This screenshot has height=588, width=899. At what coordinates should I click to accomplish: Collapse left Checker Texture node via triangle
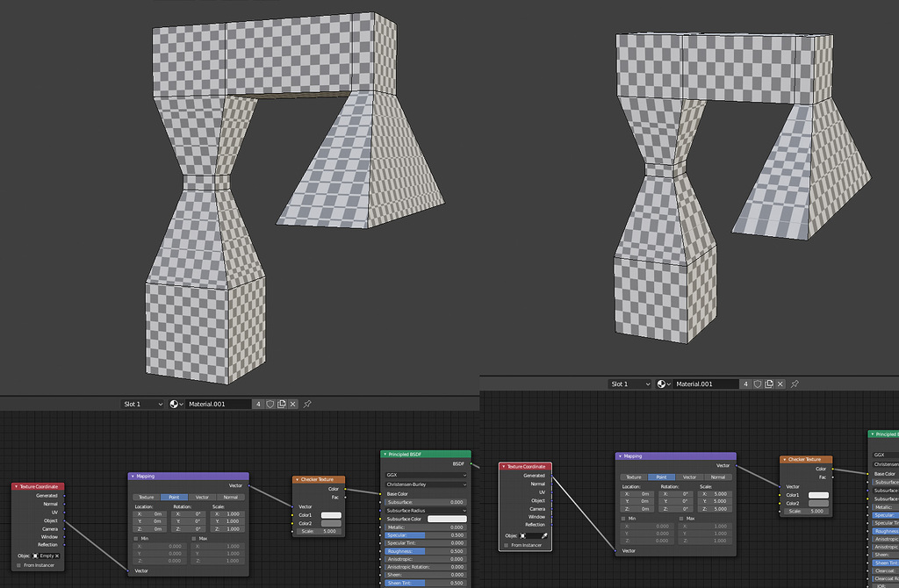pos(297,480)
